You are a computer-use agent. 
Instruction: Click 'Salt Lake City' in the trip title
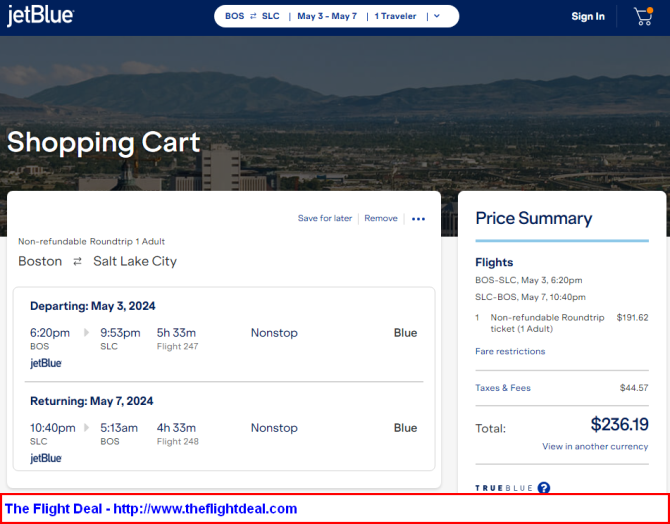[135, 261]
